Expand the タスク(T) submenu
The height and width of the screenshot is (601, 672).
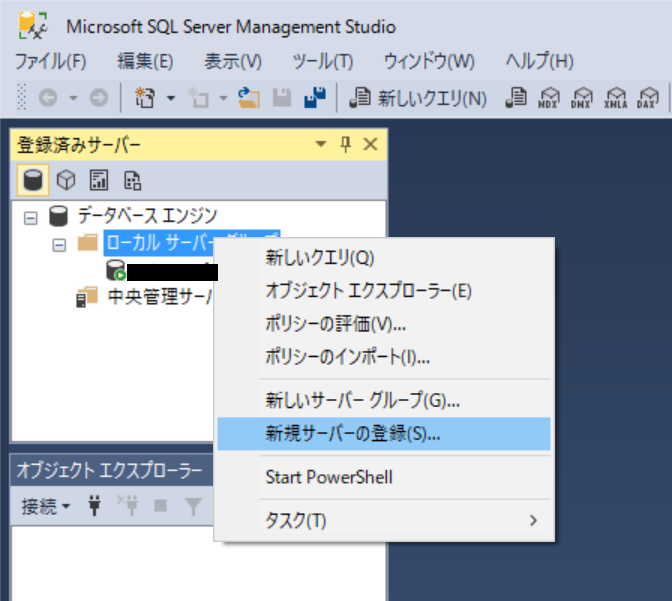pos(384,521)
